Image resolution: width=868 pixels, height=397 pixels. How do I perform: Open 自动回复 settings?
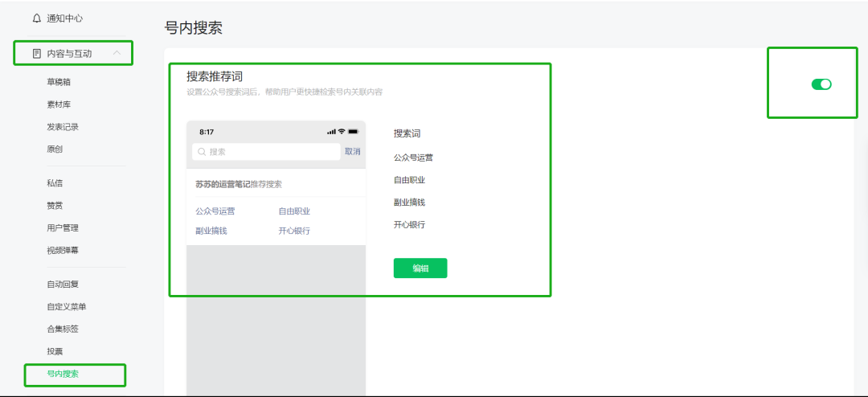(63, 284)
